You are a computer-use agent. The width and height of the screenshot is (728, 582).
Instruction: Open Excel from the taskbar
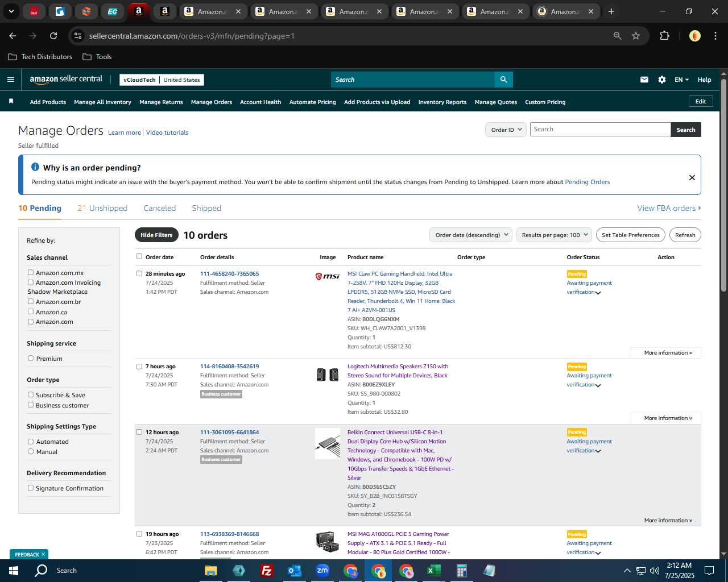(433, 571)
